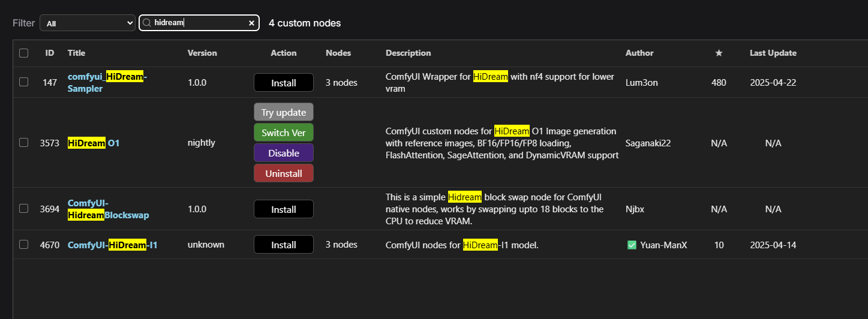This screenshot has width=868, height=319.
Task: Click inside the hidream search field
Action: coord(199,23)
